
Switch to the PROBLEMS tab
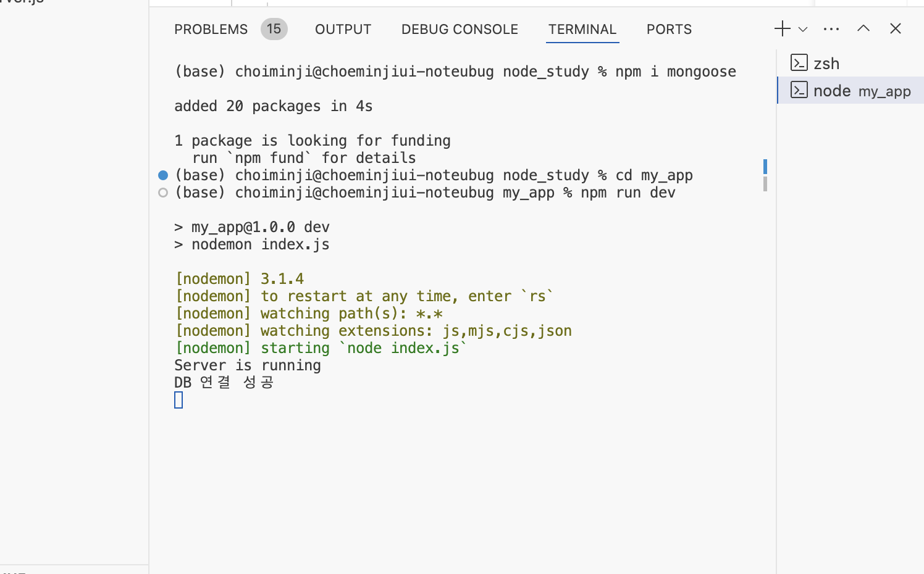click(211, 29)
